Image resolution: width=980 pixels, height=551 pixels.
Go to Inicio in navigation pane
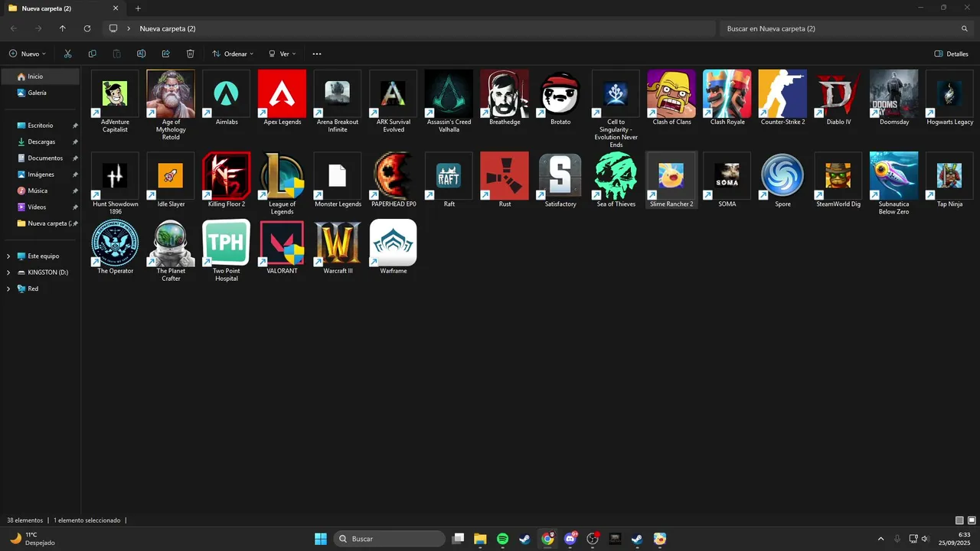coord(40,77)
